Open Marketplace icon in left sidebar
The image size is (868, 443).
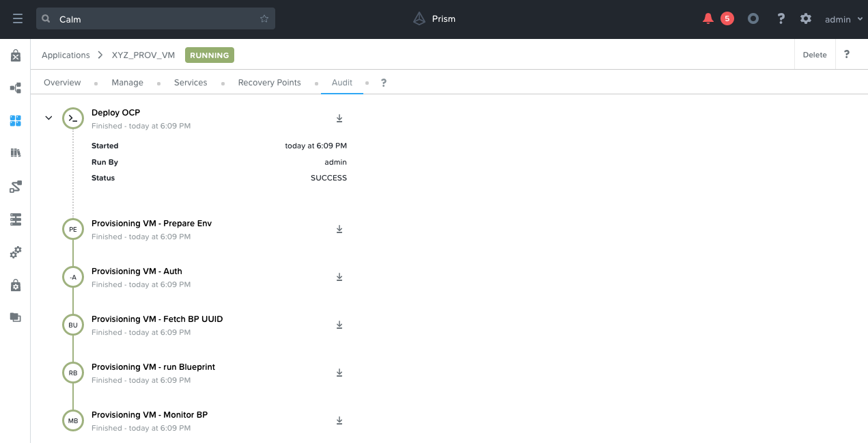pyautogui.click(x=16, y=56)
